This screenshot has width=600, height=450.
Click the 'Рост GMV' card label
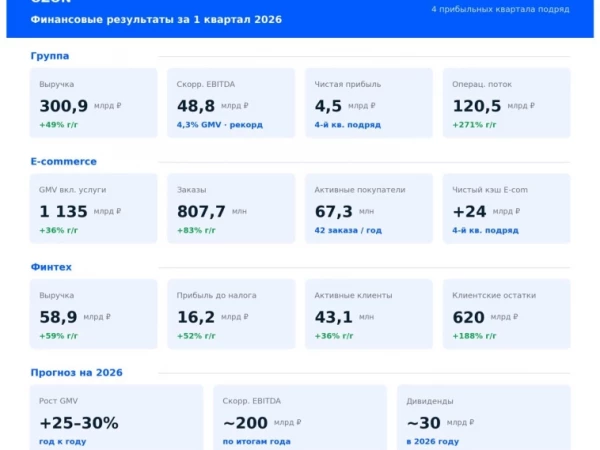58,401
